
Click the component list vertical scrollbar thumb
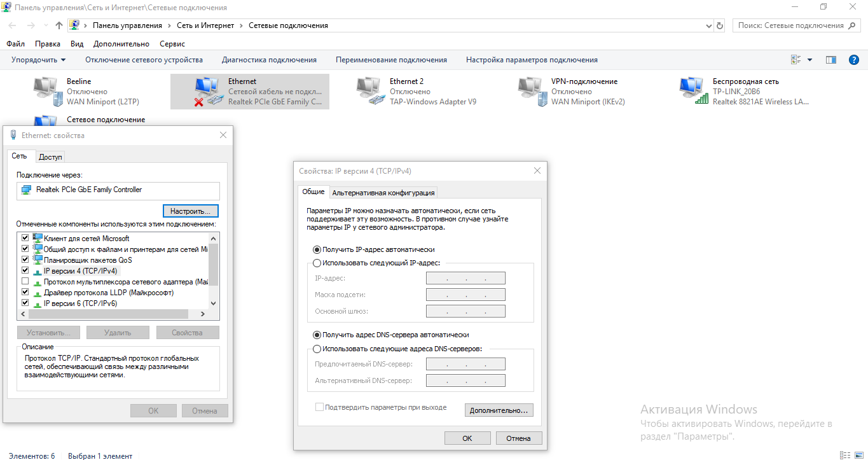[213, 264]
